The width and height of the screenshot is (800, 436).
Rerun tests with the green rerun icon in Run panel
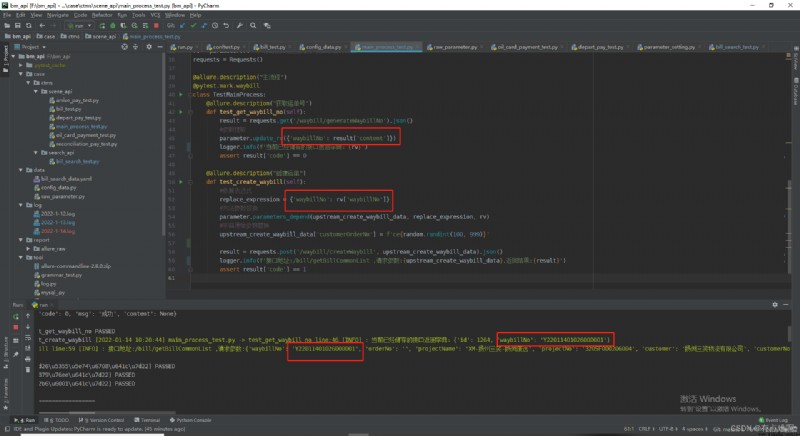(x=15, y=317)
